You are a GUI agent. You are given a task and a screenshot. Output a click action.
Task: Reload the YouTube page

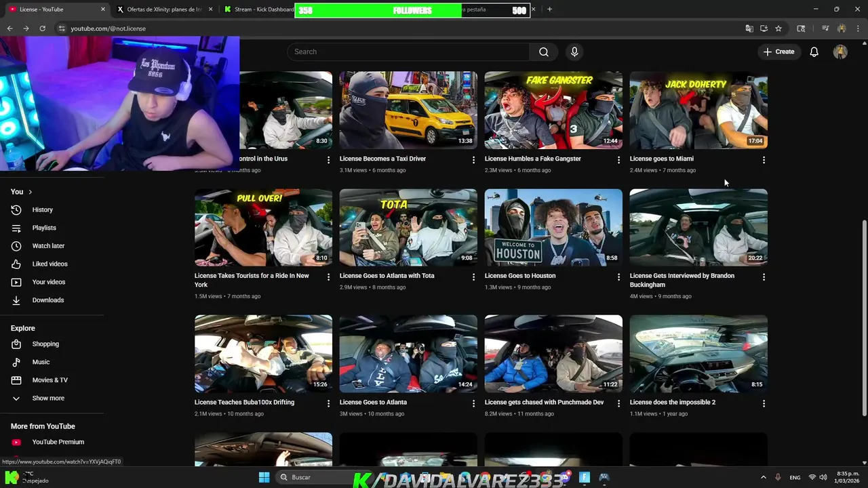point(42,28)
